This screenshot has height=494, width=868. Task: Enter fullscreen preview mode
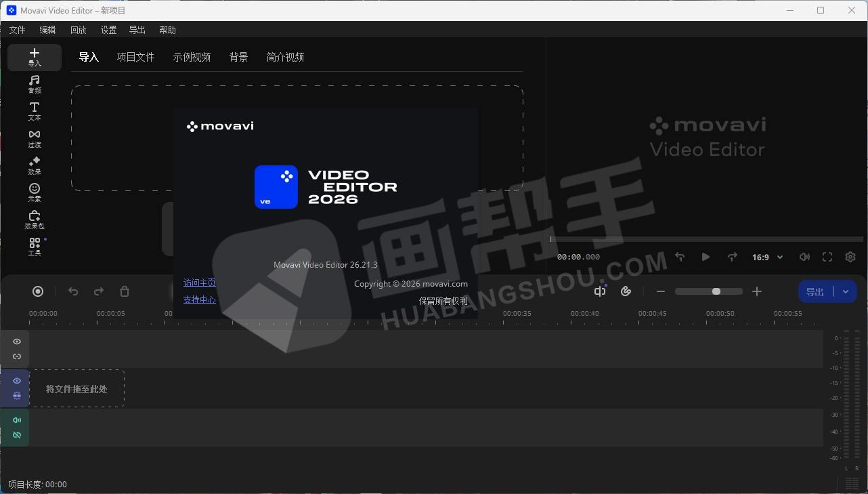827,257
